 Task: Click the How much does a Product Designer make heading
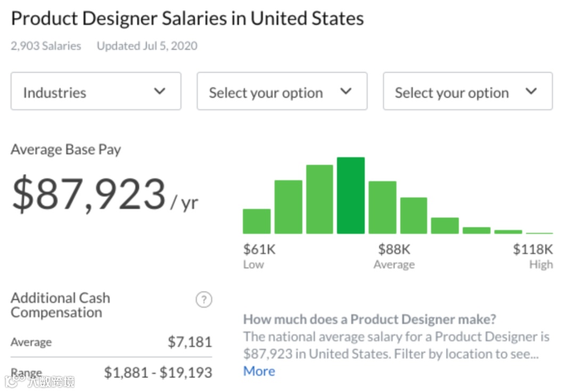[369, 319]
